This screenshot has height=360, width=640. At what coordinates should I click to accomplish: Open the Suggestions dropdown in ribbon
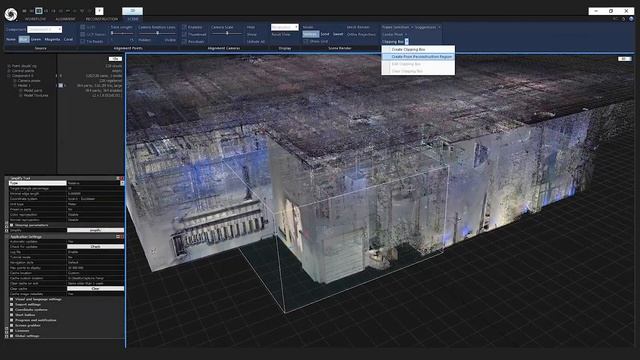click(x=427, y=27)
